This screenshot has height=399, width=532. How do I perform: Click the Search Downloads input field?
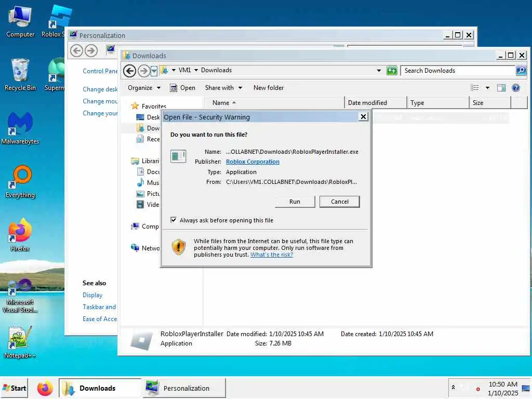[x=458, y=71]
